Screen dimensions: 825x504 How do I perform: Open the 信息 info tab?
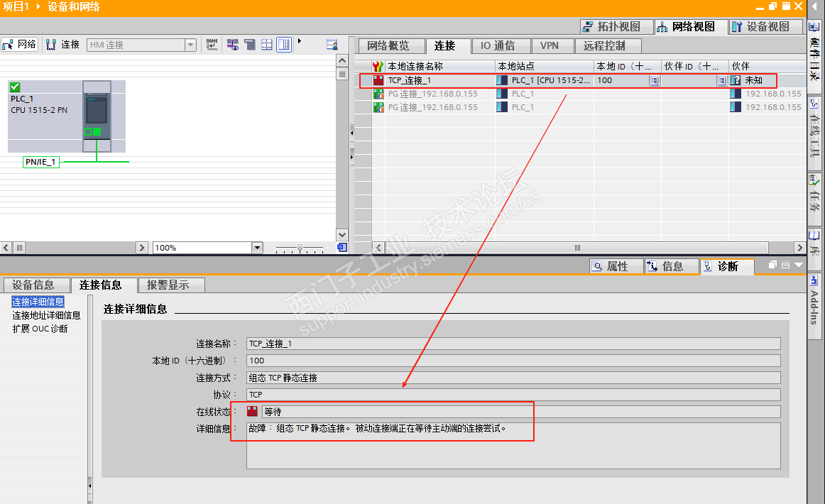point(672,266)
